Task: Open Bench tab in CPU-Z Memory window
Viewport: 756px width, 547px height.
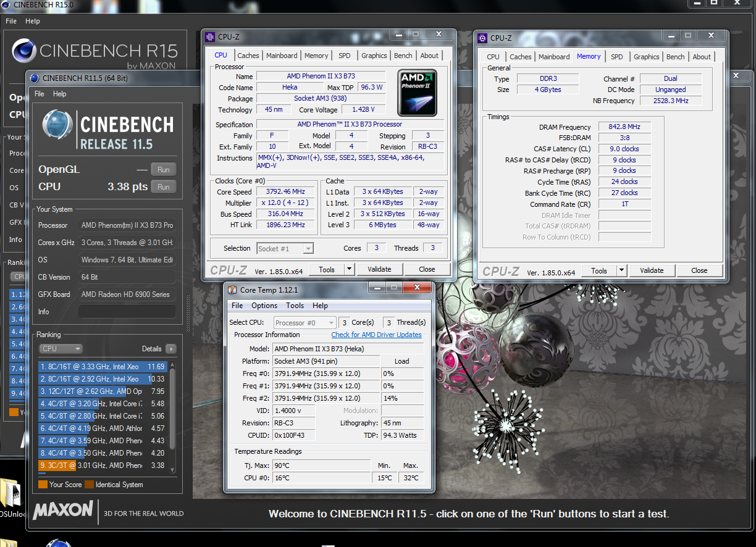Action: tap(676, 57)
